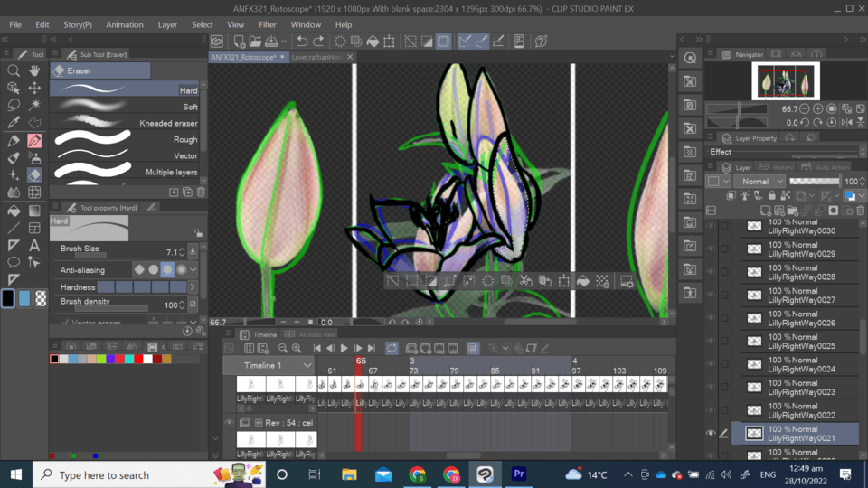
Task: Zoom in the timeline
Action: click(297, 348)
